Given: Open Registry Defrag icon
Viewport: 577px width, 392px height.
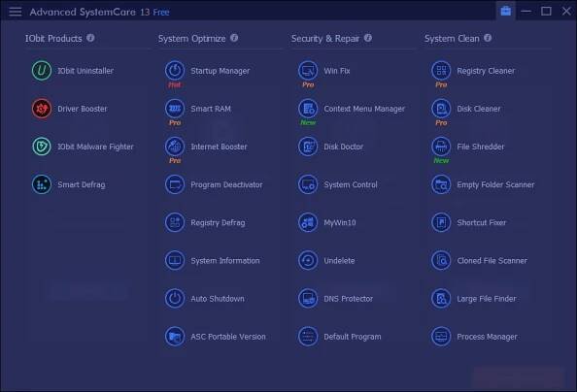Looking at the screenshot, I should [x=175, y=222].
